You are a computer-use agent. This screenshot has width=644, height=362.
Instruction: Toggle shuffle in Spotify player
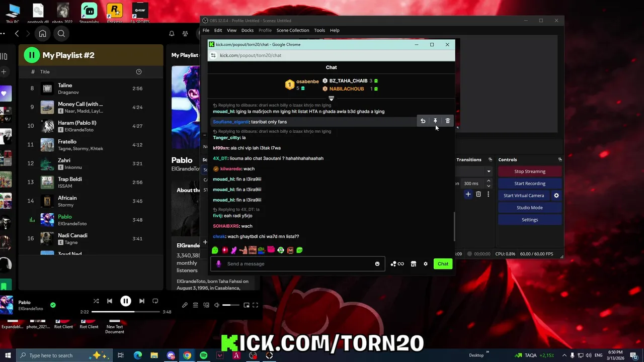pyautogui.click(x=96, y=301)
